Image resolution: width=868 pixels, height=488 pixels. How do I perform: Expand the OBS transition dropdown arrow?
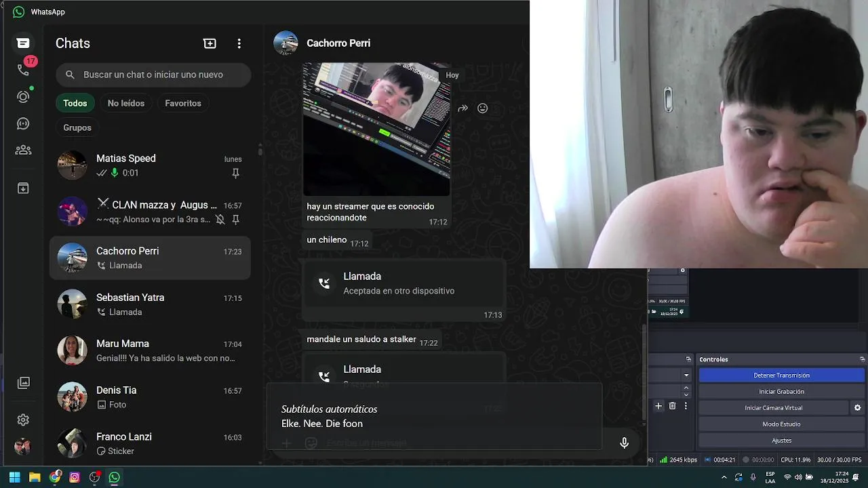[x=686, y=375]
